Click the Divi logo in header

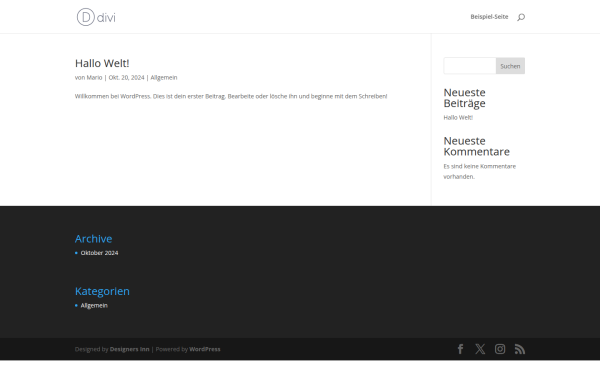[96, 17]
